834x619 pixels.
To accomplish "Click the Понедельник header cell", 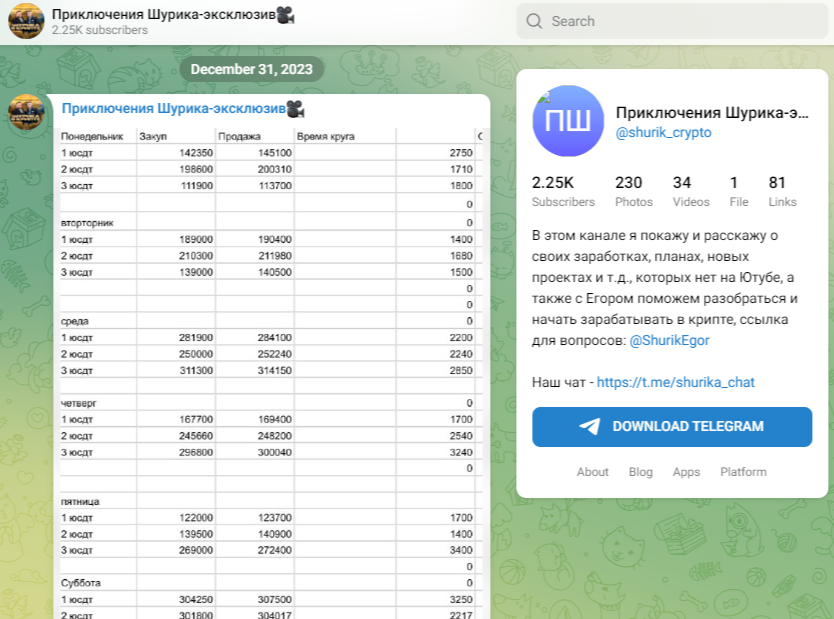I will click(92, 137).
